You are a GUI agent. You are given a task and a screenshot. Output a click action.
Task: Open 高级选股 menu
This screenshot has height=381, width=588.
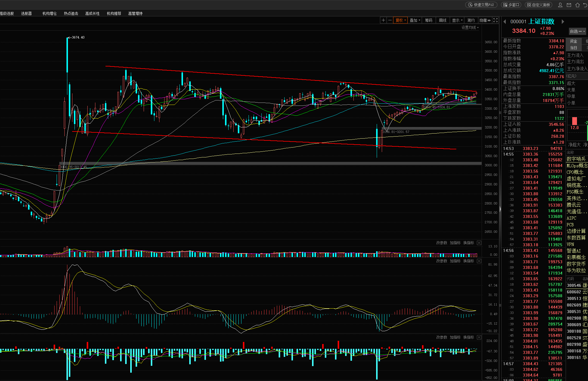pyautogui.click(x=7, y=13)
